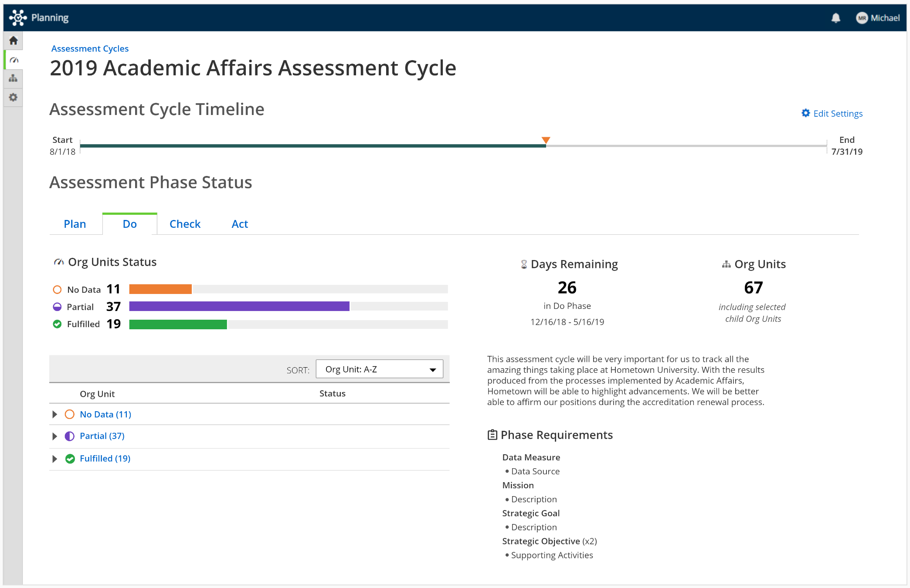
Task: Click the orange marker on the timeline
Action: coord(546,140)
